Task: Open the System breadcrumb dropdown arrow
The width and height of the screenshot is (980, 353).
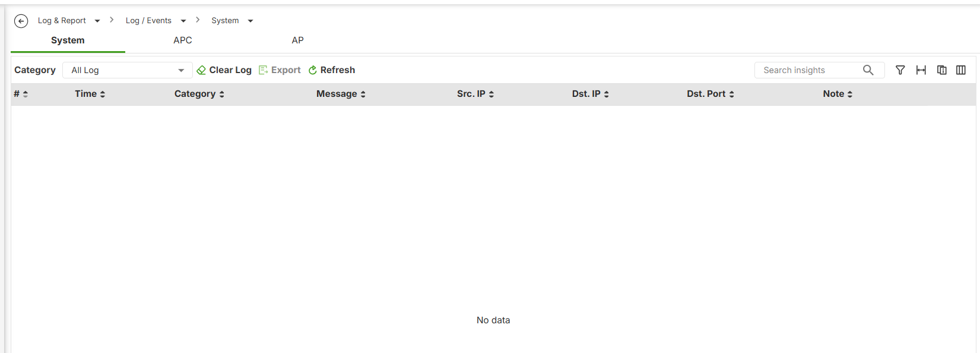Action: pos(250,21)
